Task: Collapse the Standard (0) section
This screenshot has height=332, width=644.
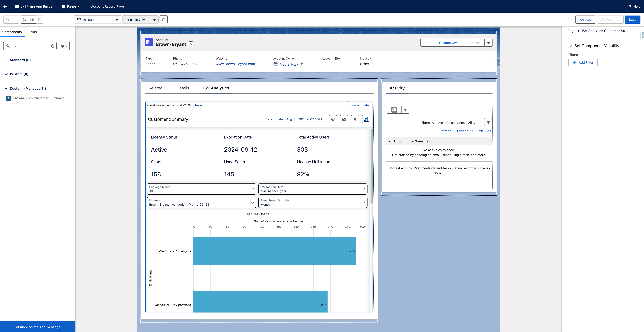Action: (x=6, y=60)
